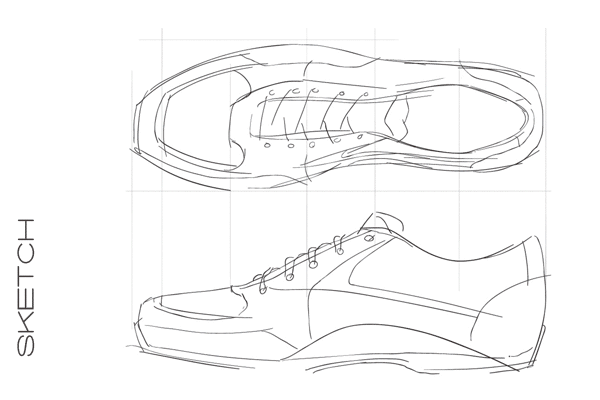
Task: Click the vertical SKETCH label
Action: tap(26, 287)
